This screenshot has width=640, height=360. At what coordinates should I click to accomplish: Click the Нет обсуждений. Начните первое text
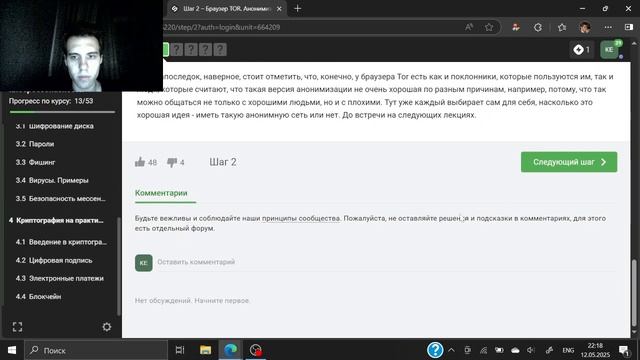click(x=192, y=300)
